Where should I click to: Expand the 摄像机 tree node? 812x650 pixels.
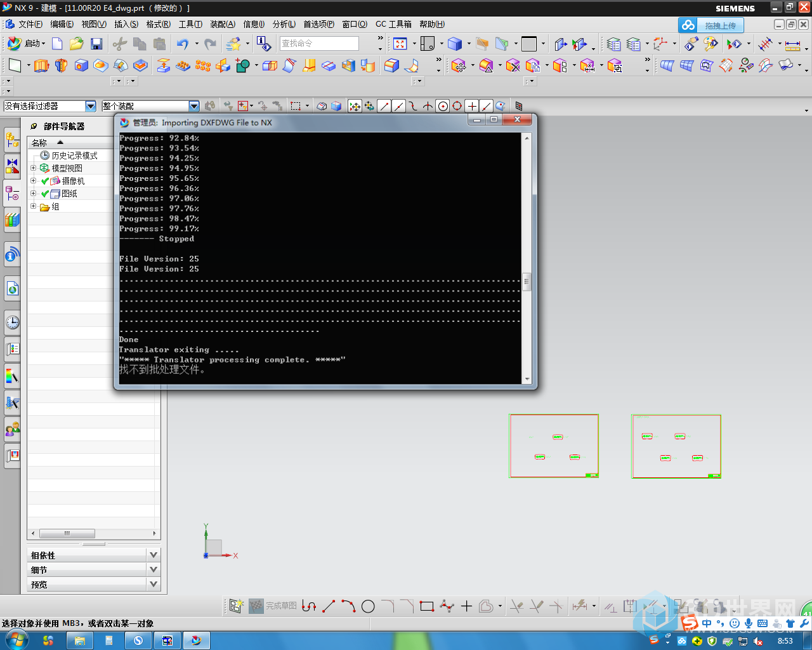click(x=33, y=181)
